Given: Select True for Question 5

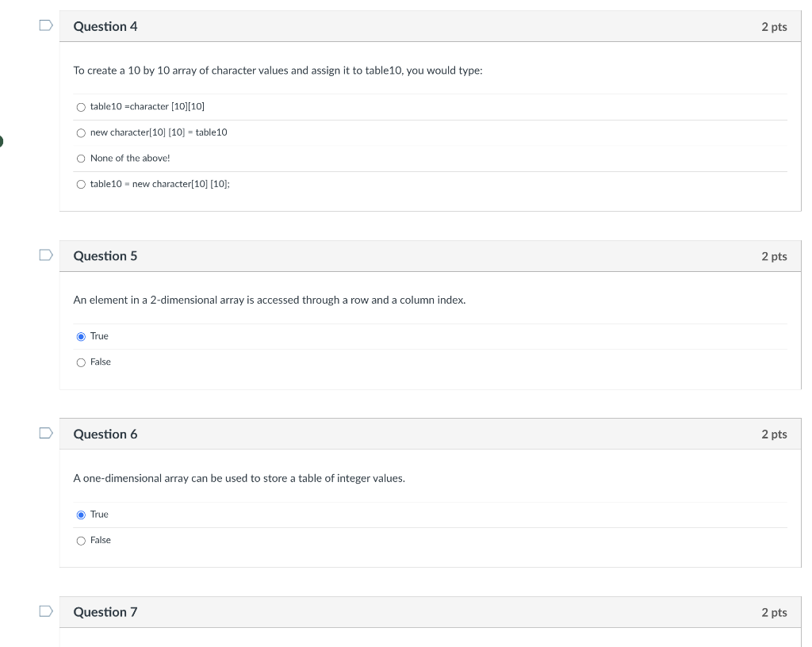Looking at the screenshot, I should (x=81, y=336).
